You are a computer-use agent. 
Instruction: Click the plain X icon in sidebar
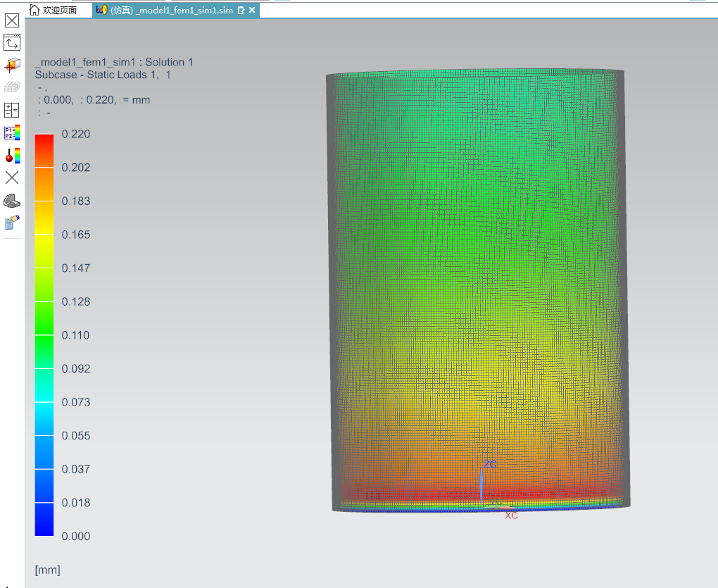click(12, 177)
